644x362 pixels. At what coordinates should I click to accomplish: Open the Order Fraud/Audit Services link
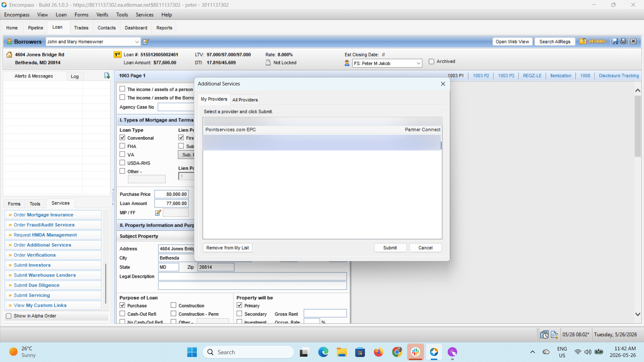[x=53, y=225]
